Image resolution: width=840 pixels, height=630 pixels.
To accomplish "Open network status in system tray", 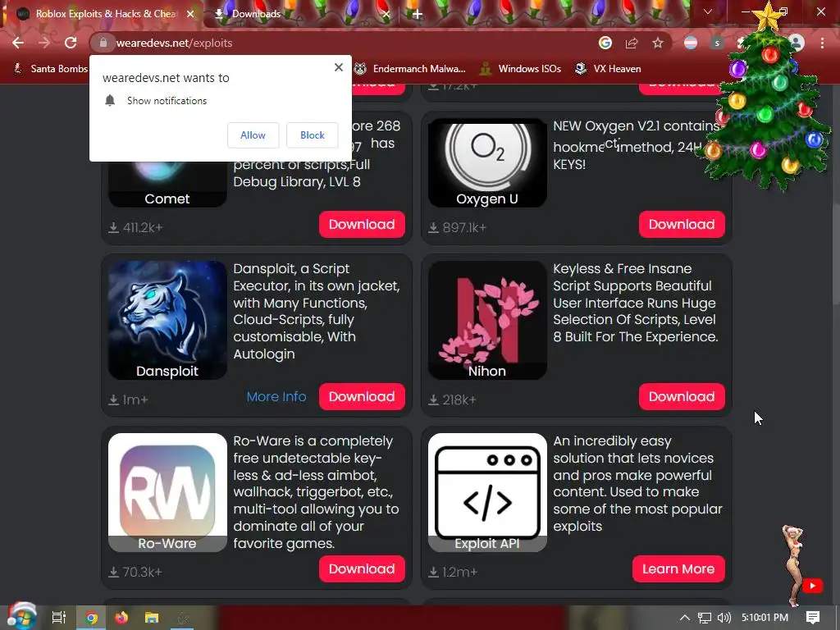I will tap(705, 618).
